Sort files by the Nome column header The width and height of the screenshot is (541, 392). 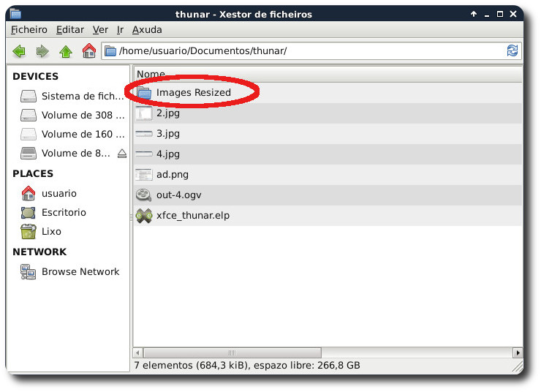tap(151, 74)
